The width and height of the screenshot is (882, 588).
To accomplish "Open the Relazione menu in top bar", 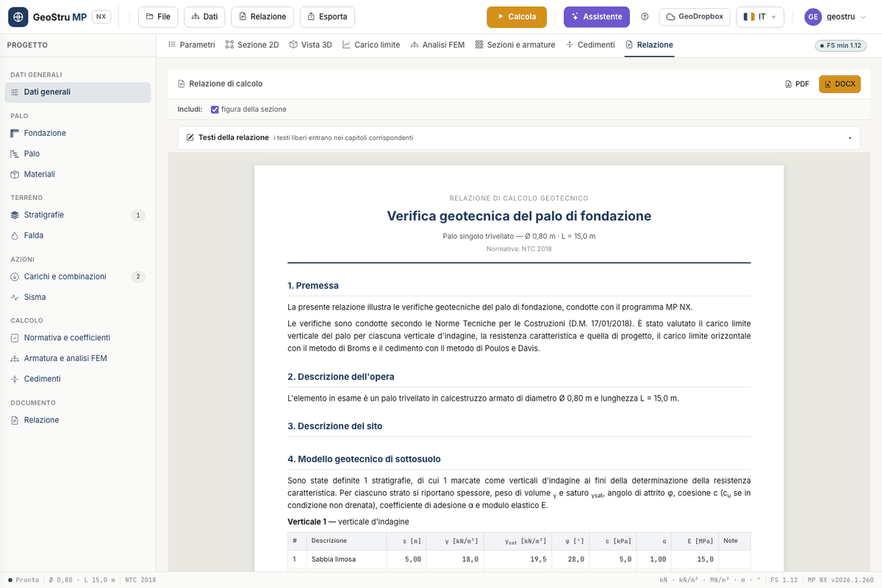I will (x=262, y=17).
